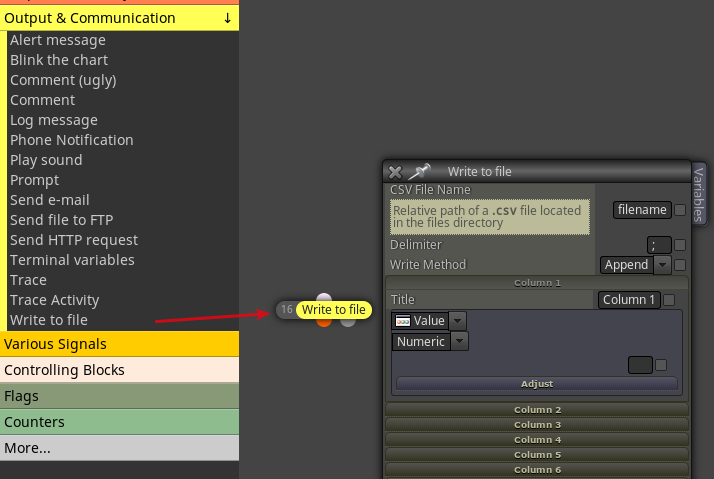714x479 pixels.
Task: Toggle the checkbox next to Write Method
Action: [x=680, y=265]
